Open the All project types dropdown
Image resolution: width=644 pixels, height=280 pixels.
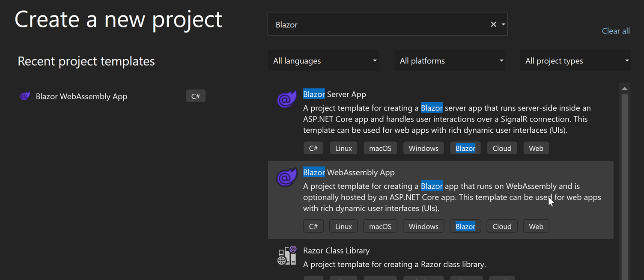coord(575,60)
